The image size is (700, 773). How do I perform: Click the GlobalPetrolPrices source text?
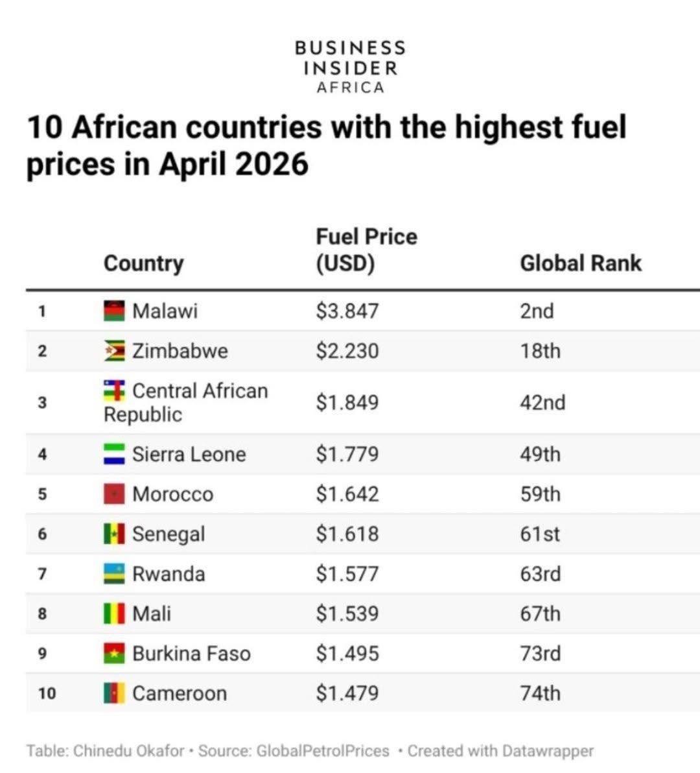click(323, 751)
